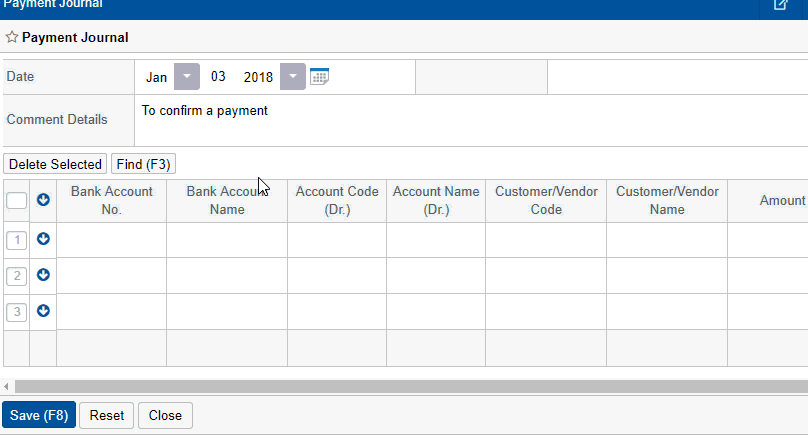
Task: Select row 3 checkbox
Action: [16, 312]
